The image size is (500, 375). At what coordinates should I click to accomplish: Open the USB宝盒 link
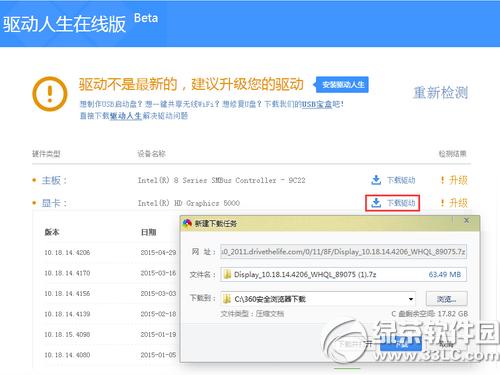coord(317,104)
